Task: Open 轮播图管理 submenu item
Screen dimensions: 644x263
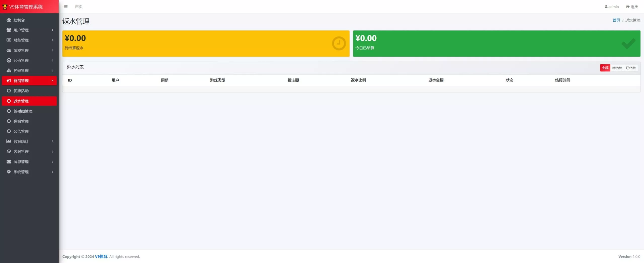Action: click(x=23, y=111)
